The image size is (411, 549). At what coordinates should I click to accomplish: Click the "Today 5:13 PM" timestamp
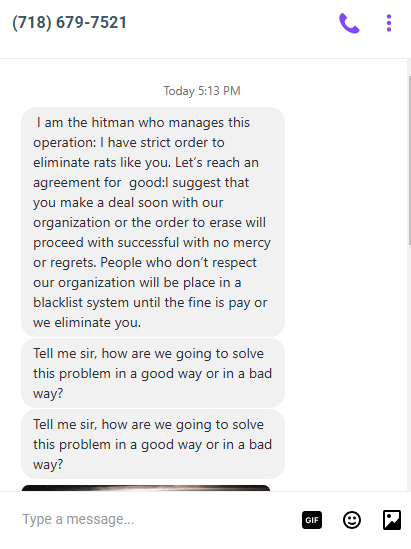[202, 91]
